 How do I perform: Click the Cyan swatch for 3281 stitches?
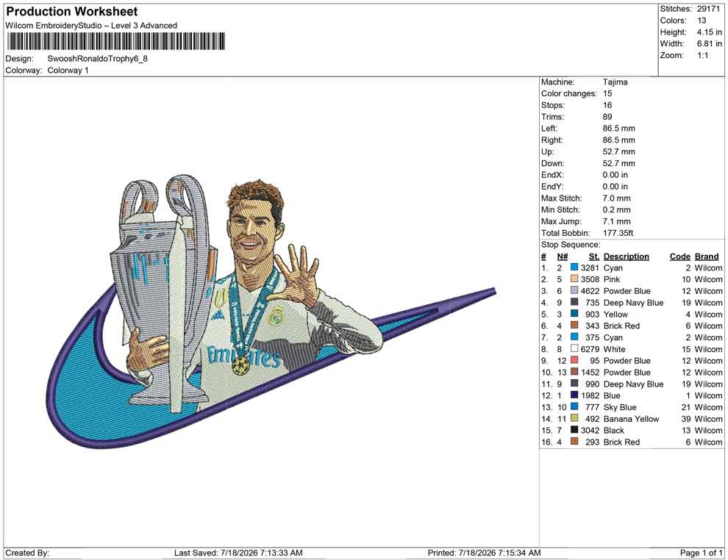pos(574,268)
